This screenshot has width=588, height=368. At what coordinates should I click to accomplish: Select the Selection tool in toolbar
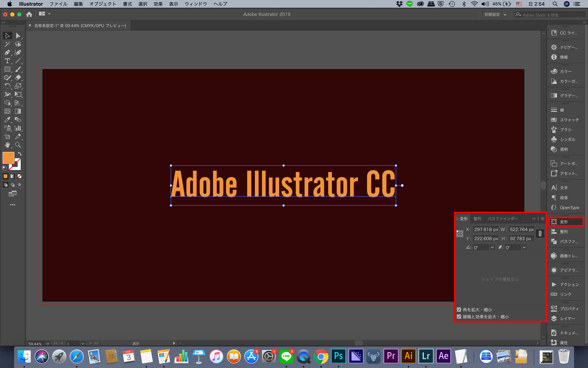click(6, 36)
